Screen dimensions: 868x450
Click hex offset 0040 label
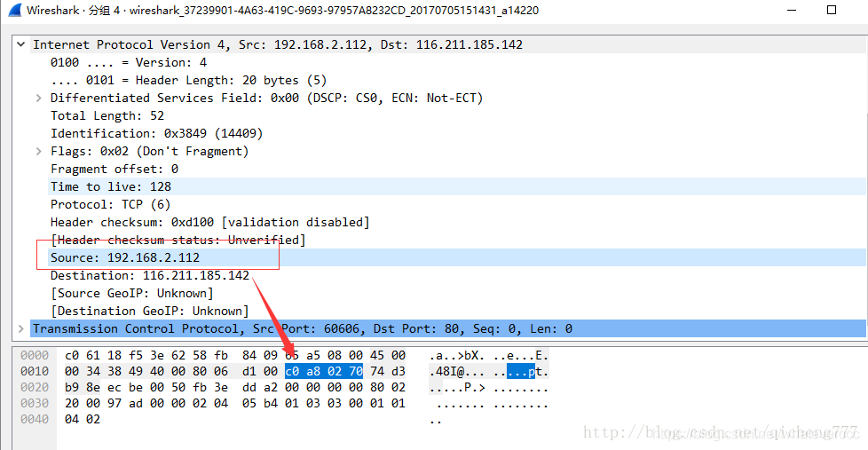[x=35, y=420]
